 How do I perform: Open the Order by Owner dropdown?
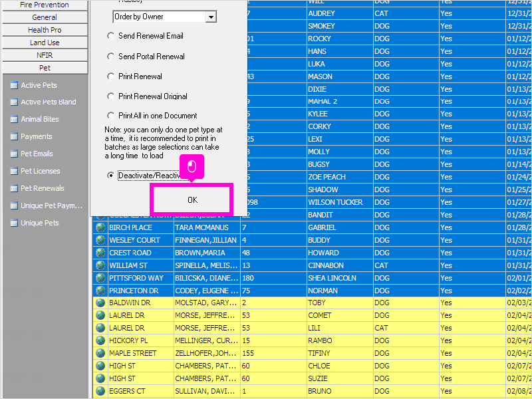[211, 17]
